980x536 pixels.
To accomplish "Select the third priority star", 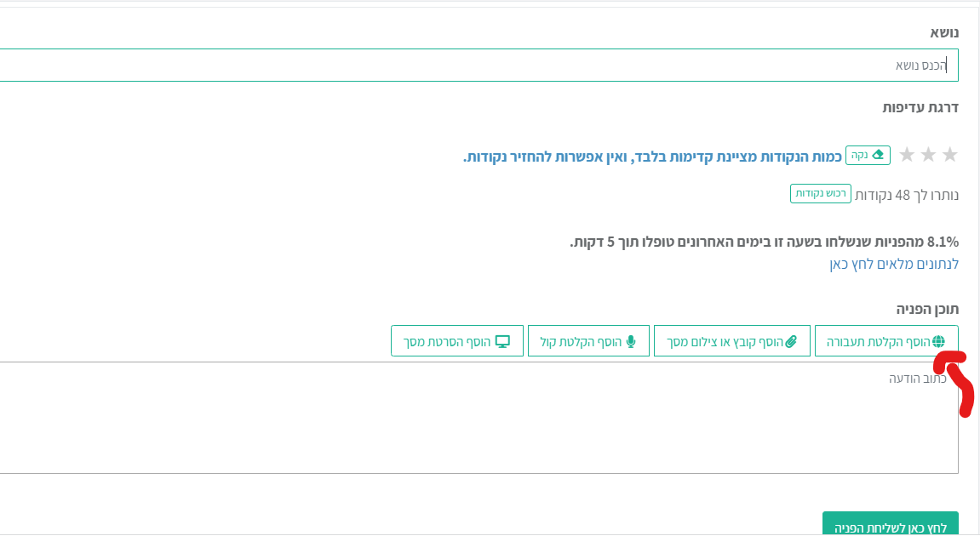I will (x=907, y=154).
